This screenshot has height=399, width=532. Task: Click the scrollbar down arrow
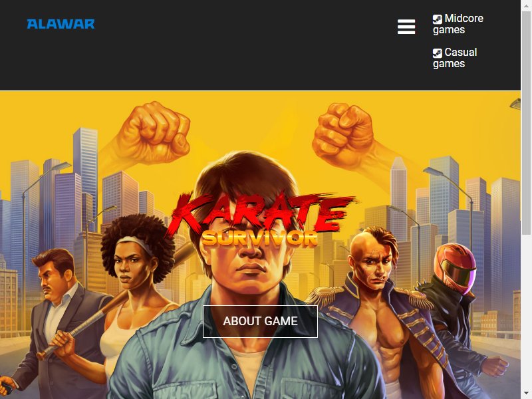coord(526,394)
